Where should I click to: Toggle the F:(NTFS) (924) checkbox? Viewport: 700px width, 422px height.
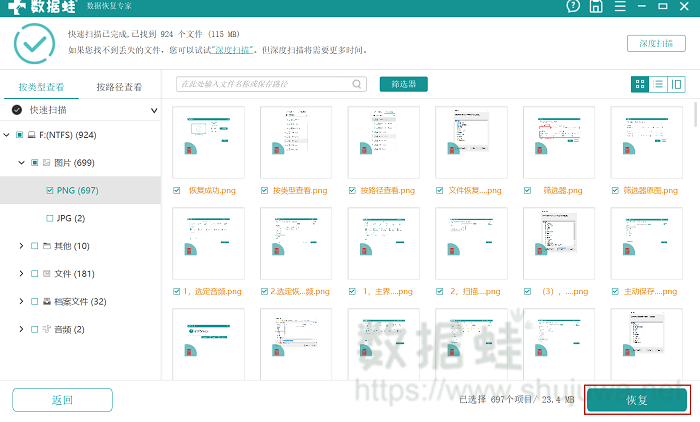[20, 135]
